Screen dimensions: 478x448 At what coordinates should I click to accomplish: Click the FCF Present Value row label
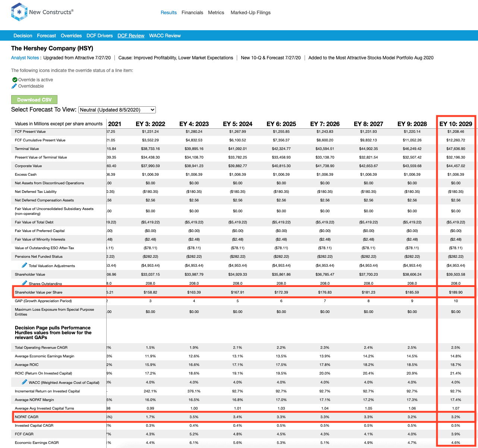coord(29,132)
